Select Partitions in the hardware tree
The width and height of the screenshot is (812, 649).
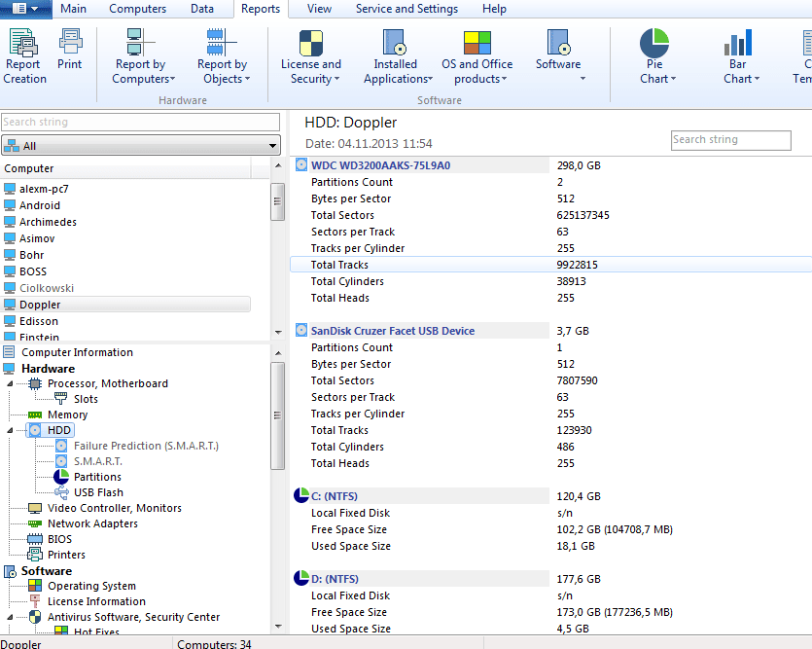pyautogui.click(x=97, y=477)
